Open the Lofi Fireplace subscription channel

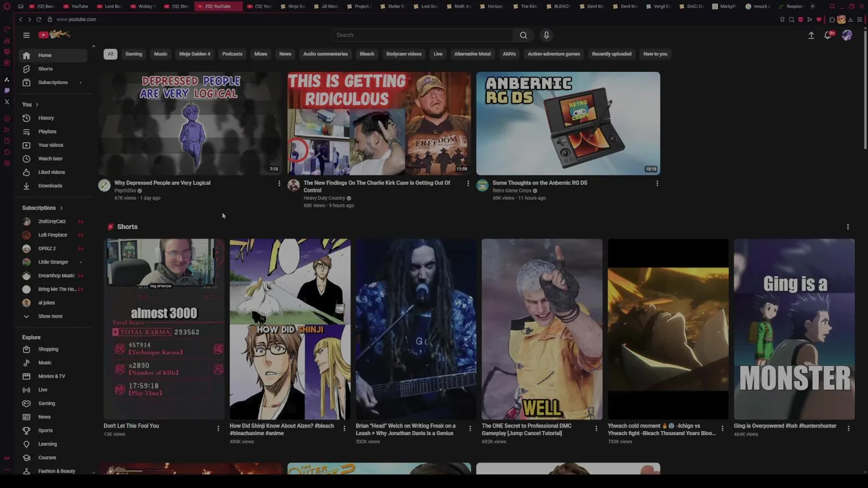pyautogui.click(x=53, y=235)
